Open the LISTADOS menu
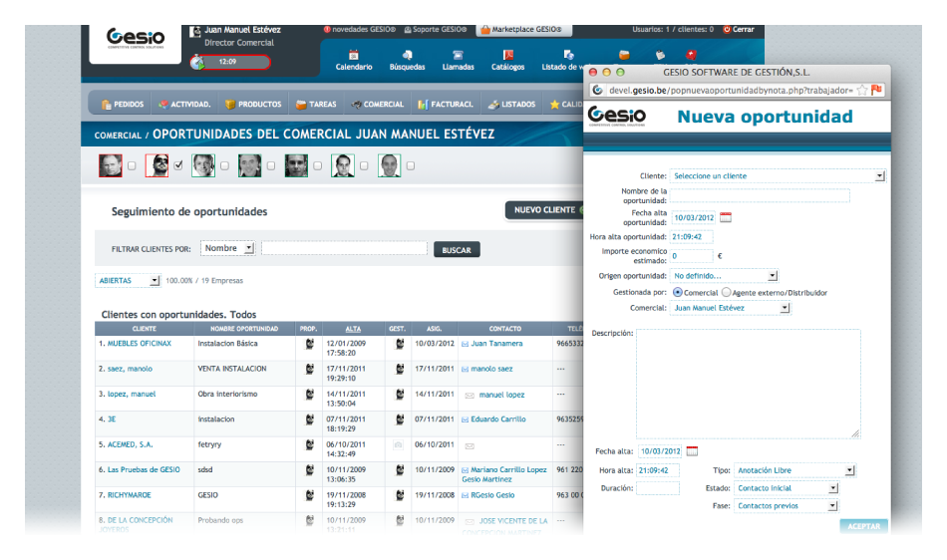Image resolution: width=947 pixels, height=560 pixels. [x=512, y=105]
